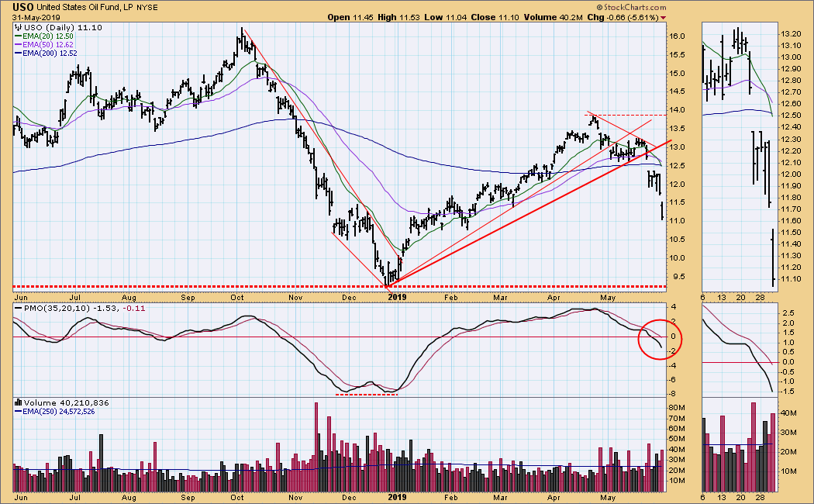Viewport: 814px width, 504px height.
Task: Click the 'United States Oil Fund, LP' name
Action: (x=78, y=8)
